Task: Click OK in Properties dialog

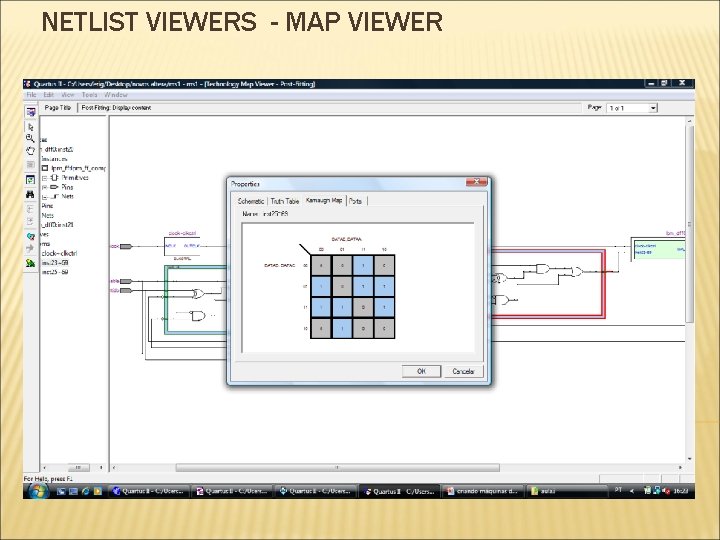Action: tap(421, 371)
